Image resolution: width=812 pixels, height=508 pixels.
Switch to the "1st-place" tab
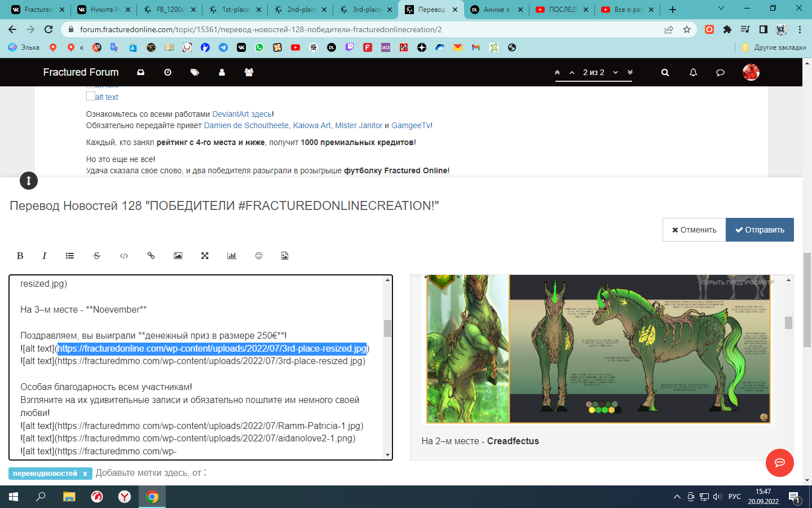pyautogui.click(x=236, y=10)
